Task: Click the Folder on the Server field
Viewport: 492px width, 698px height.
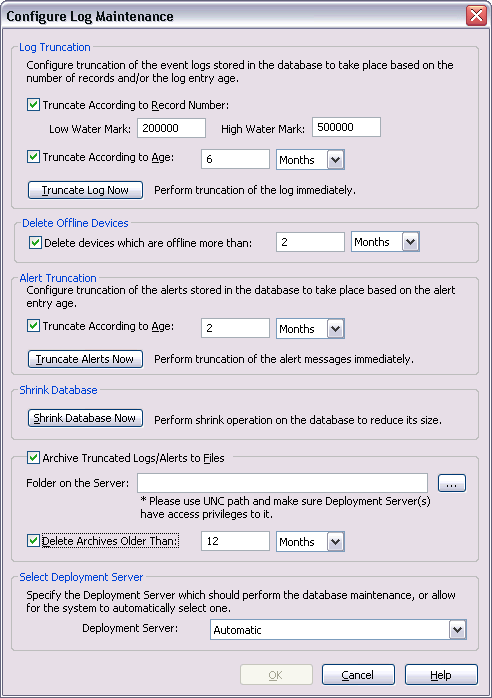Action: coord(282,483)
